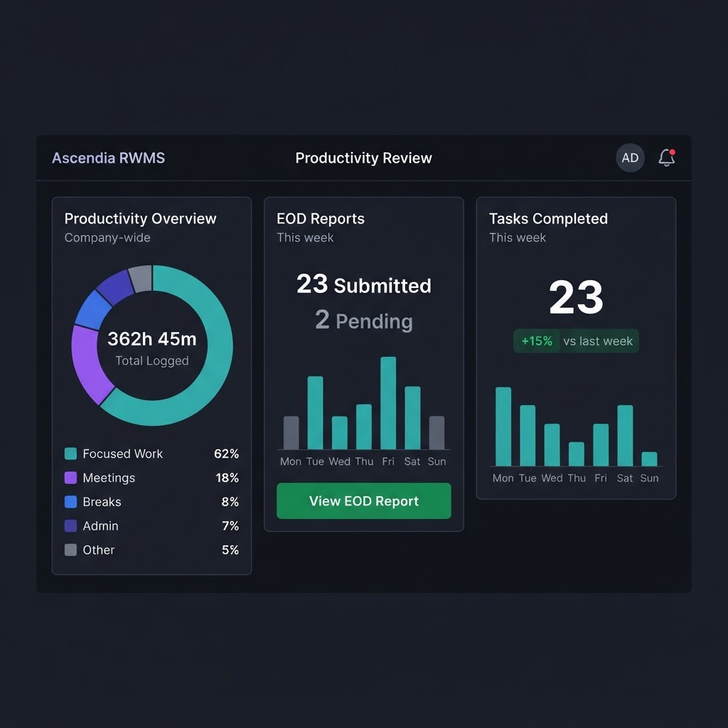The image size is (728, 728).
Task: Click the EOD Reports card title
Action: 321,219
